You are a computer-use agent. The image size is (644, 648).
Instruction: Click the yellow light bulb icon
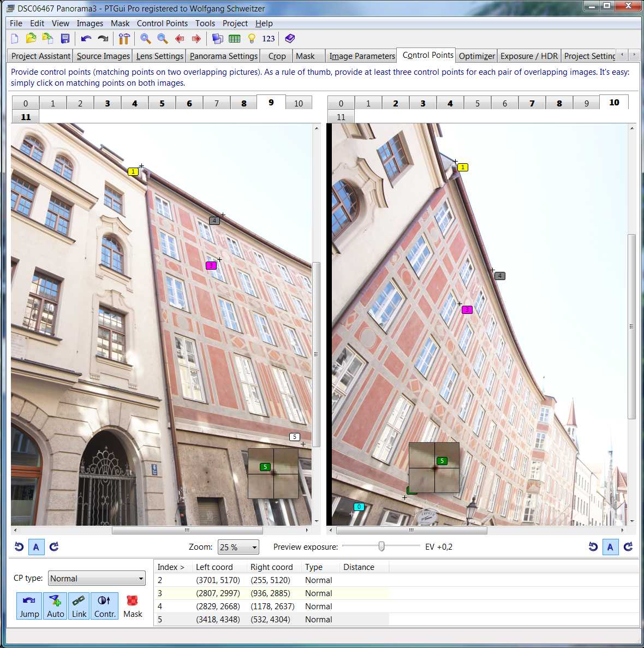pos(252,39)
